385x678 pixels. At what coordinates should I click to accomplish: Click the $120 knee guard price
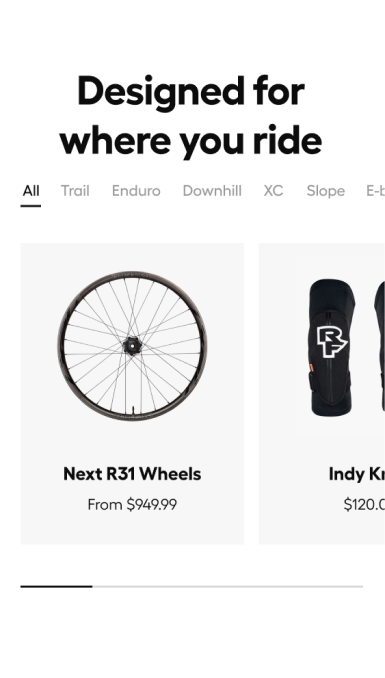tap(364, 505)
